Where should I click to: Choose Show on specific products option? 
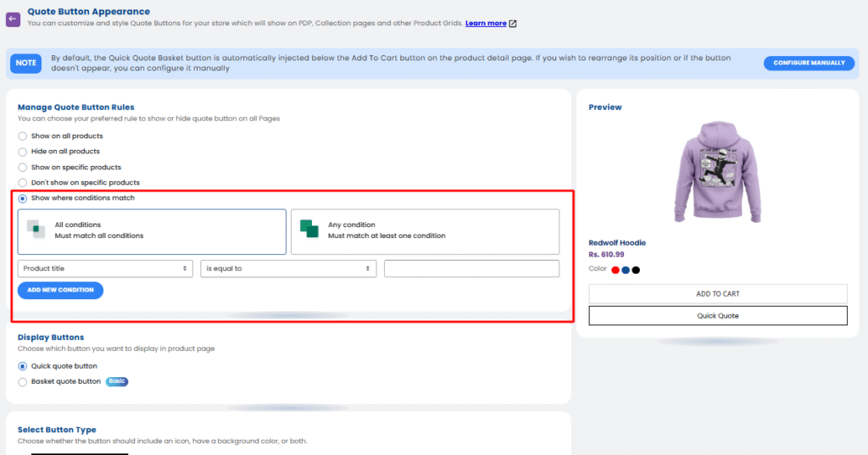coord(23,168)
